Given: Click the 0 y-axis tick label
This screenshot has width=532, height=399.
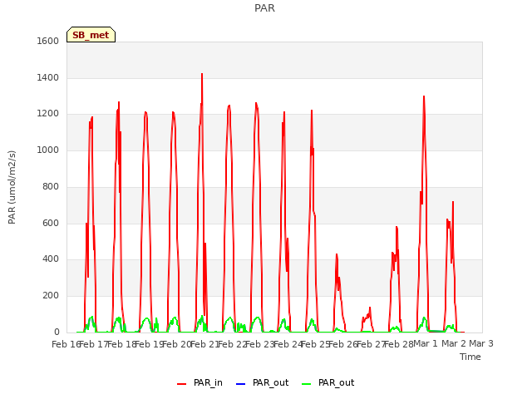Looking at the screenshot, I should pos(57,332).
